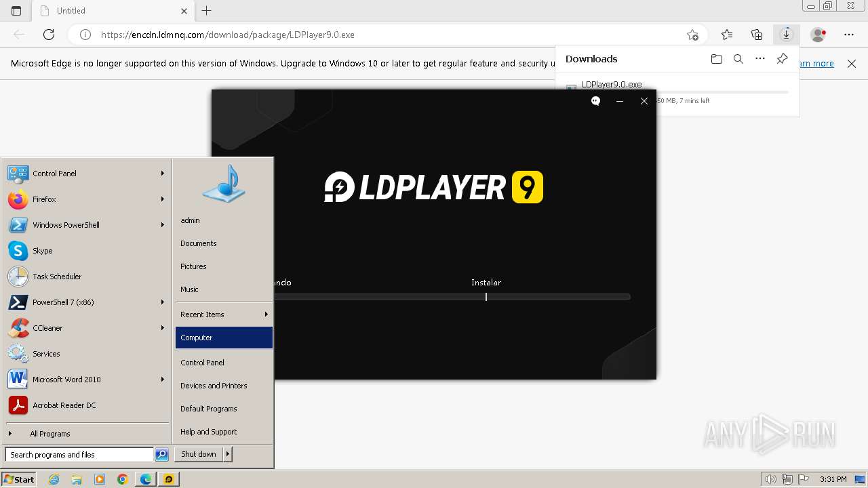
Task: Click the search magnifier in Start menu
Action: coord(161,455)
